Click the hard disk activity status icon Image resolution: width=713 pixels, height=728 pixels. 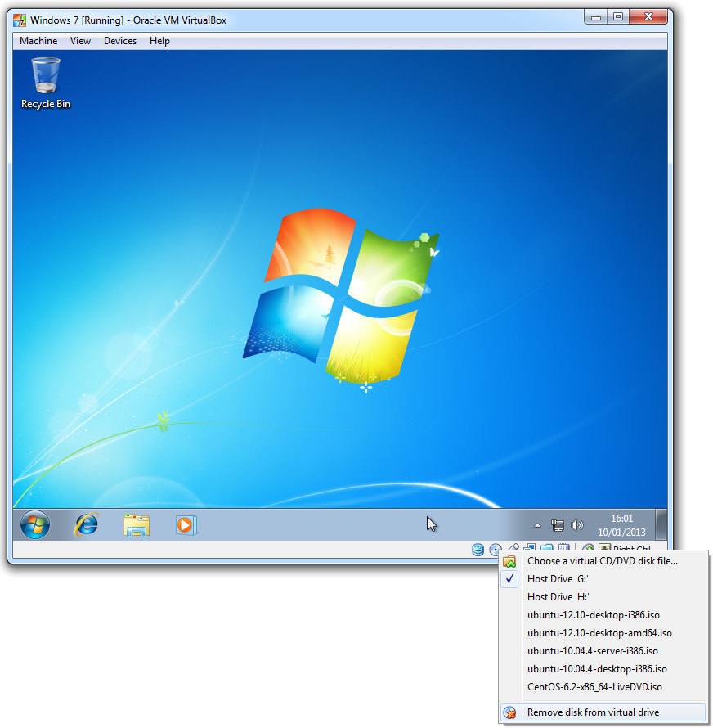[x=478, y=550]
